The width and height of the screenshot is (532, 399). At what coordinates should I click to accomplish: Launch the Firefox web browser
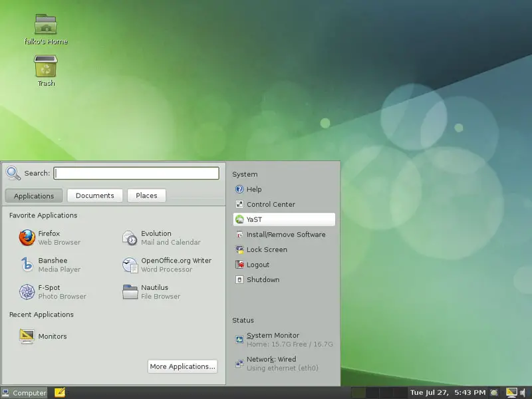[x=51, y=237]
